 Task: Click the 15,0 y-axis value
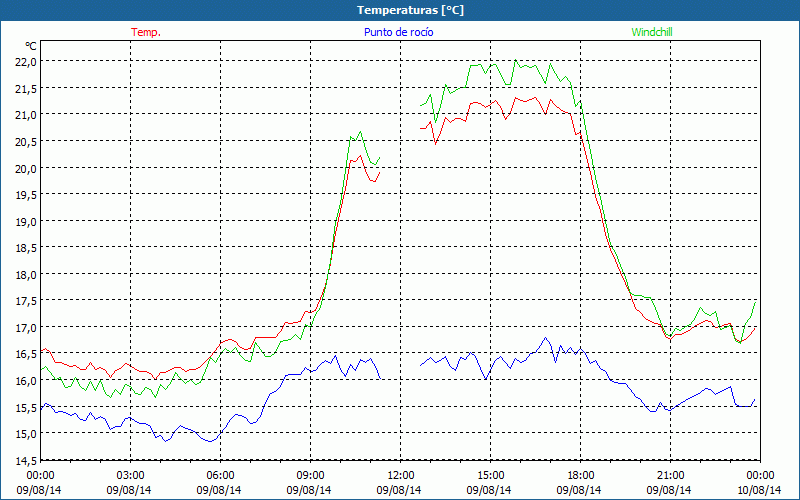pyautogui.click(x=28, y=434)
